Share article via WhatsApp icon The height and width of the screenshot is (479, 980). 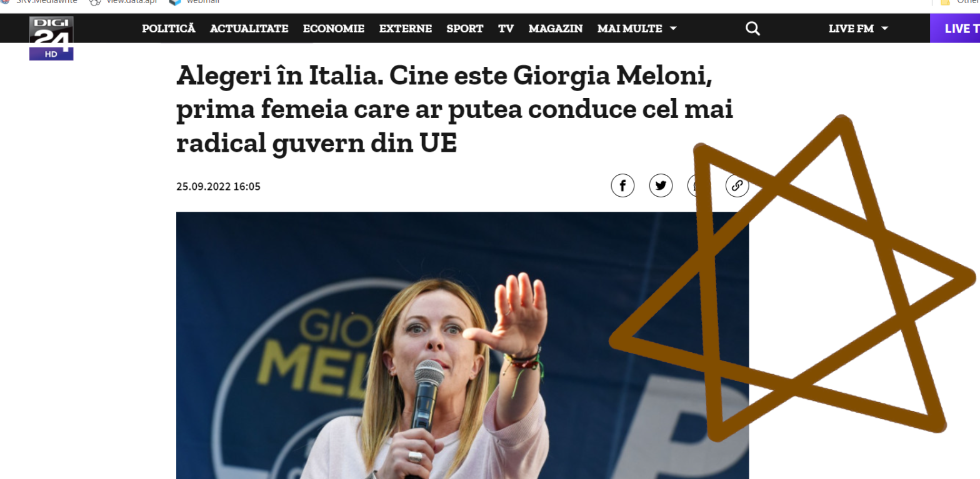point(699,185)
